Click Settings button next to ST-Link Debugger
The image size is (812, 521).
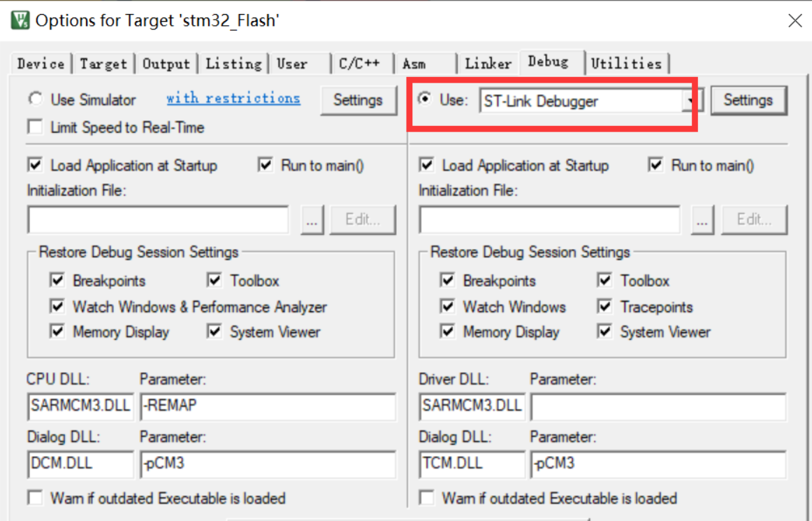coord(748,100)
